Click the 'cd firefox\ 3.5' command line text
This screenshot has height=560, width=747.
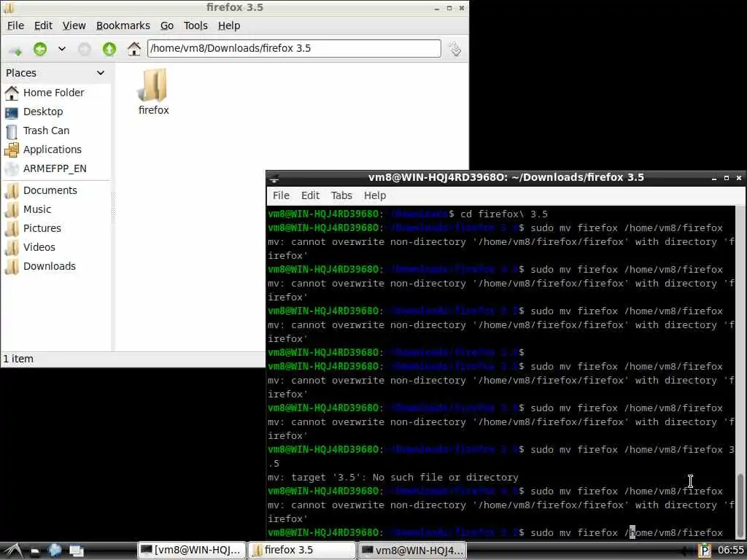click(504, 214)
